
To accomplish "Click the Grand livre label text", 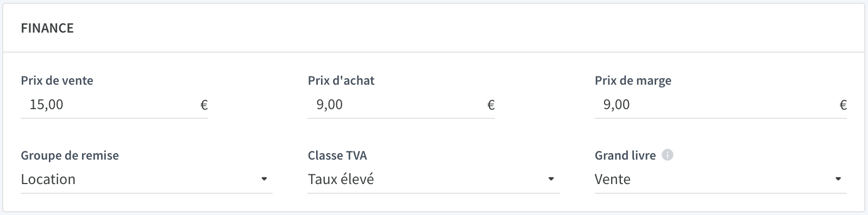I will pos(625,155).
